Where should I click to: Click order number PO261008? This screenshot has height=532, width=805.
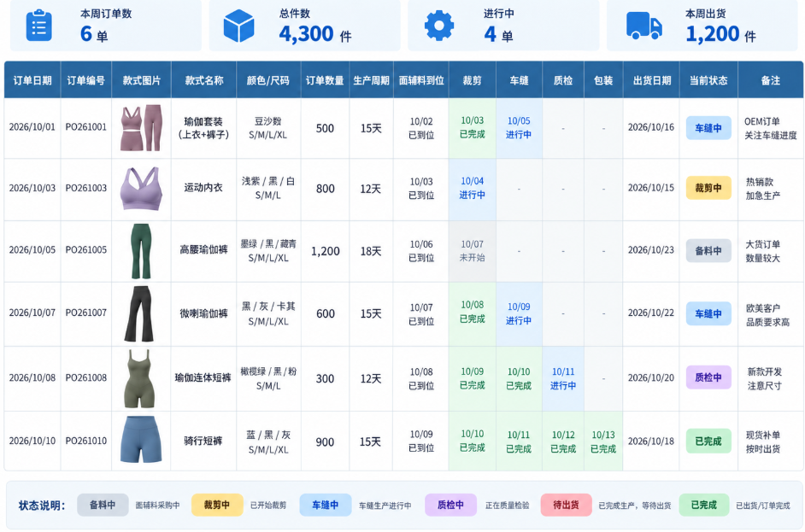[x=85, y=377]
